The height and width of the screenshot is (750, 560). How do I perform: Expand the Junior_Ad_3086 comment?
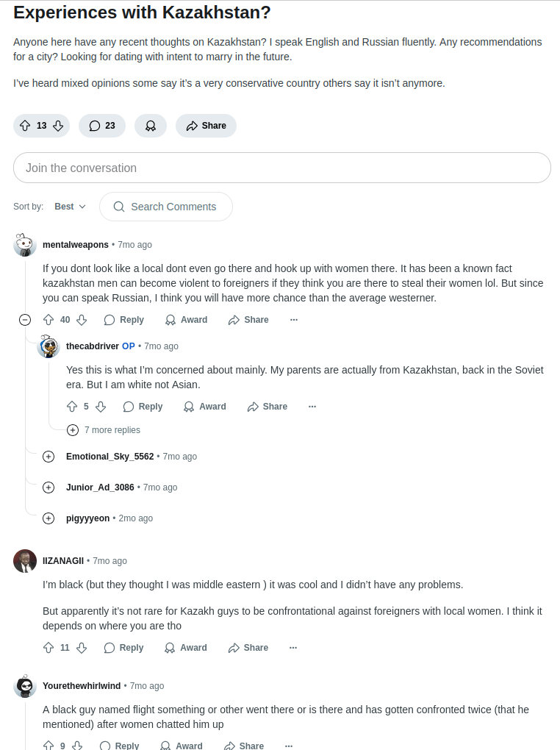click(49, 488)
